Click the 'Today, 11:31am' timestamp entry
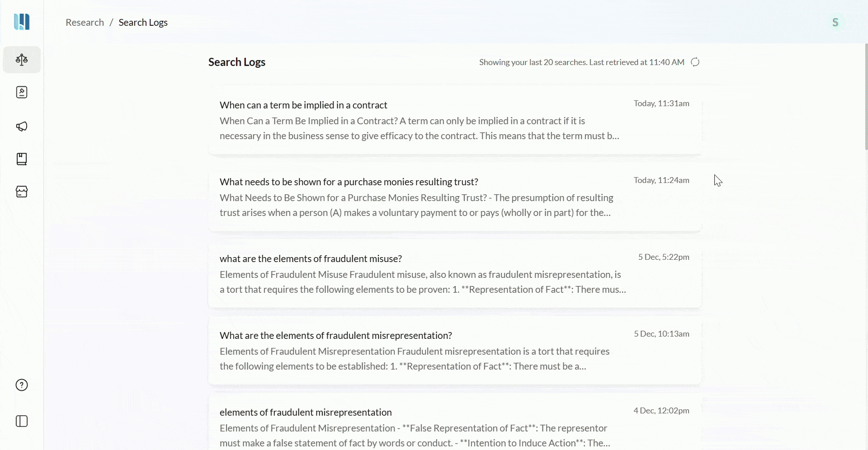The width and height of the screenshot is (868, 450). click(661, 103)
